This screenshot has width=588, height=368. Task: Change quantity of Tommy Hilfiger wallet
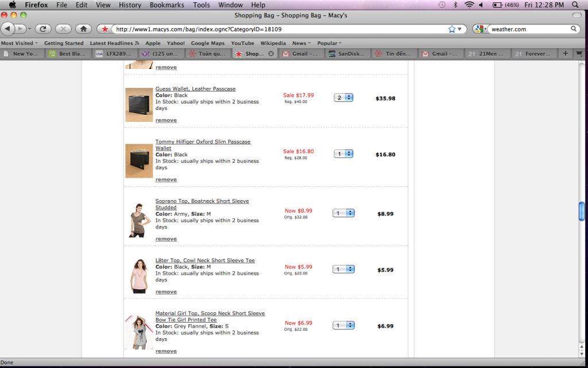(x=343, y=154)
